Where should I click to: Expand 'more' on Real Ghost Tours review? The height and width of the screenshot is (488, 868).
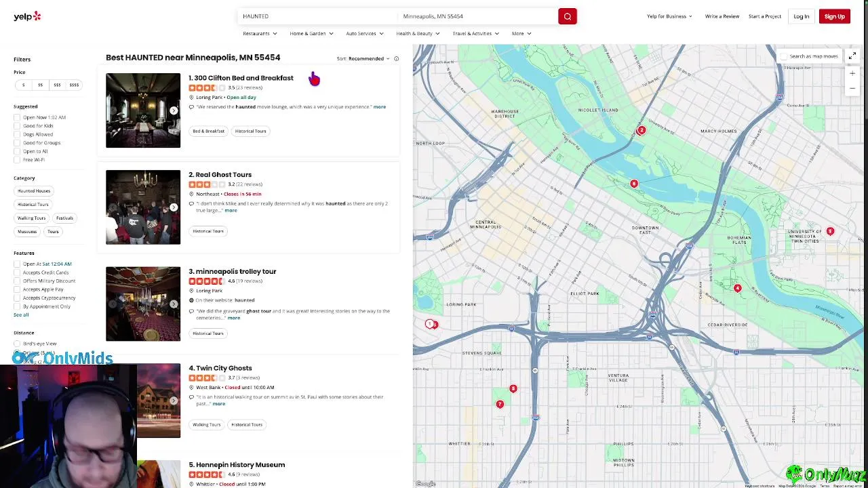coord(231,211)
